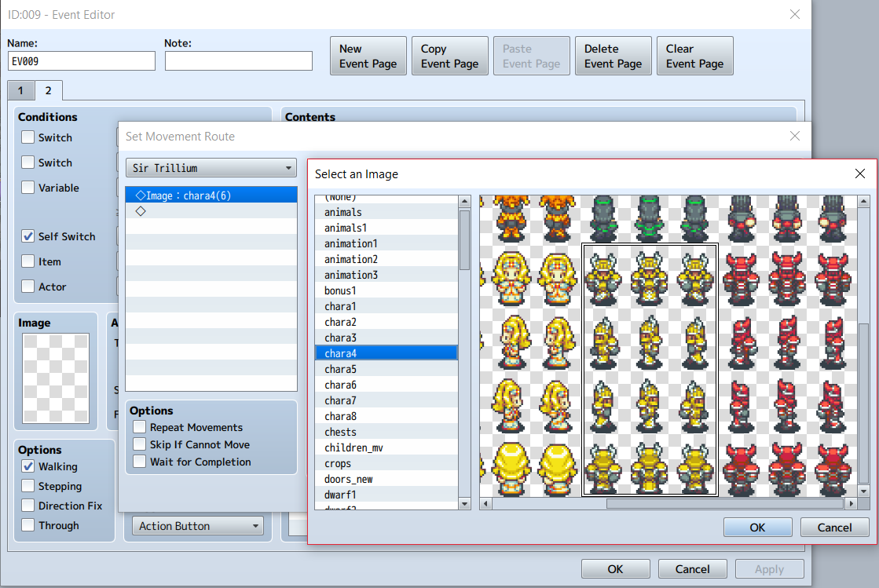The image size is (879, 588).
Task: Select the green-trimmed dark armor sprite
Action: (x=649, y=219)
